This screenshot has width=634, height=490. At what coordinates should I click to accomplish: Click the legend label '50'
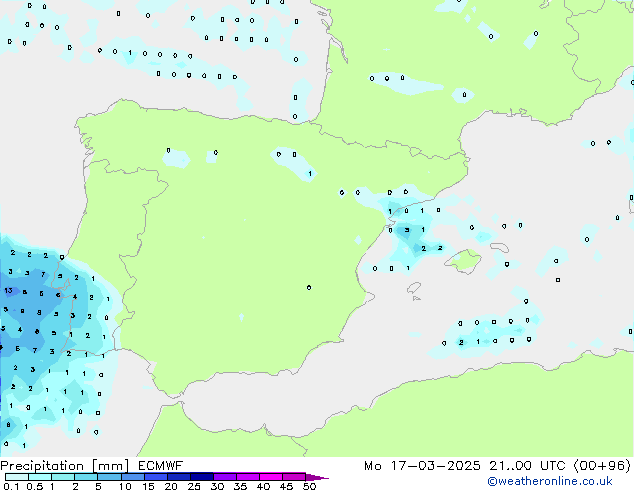[x=309, y=486]
